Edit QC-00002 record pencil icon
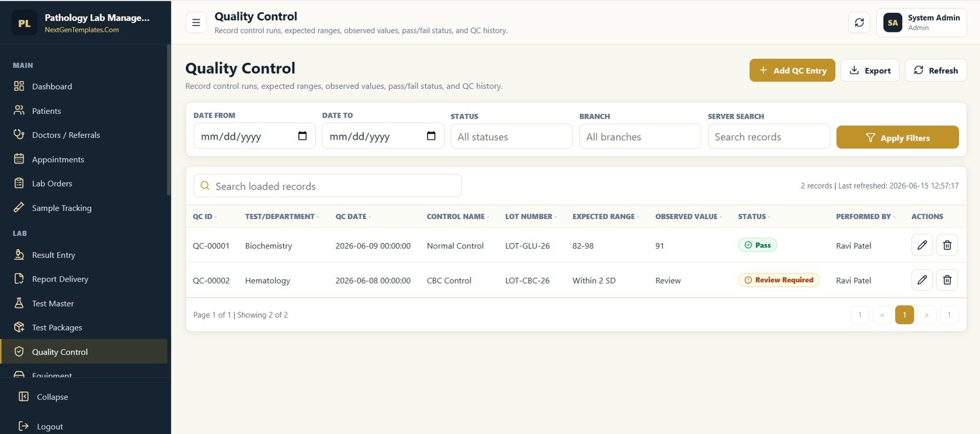 922,280
